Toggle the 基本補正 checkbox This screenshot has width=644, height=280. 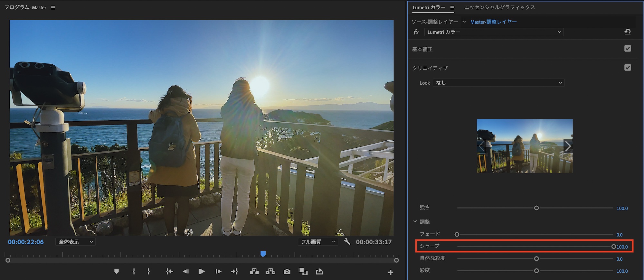coord(628,49)
